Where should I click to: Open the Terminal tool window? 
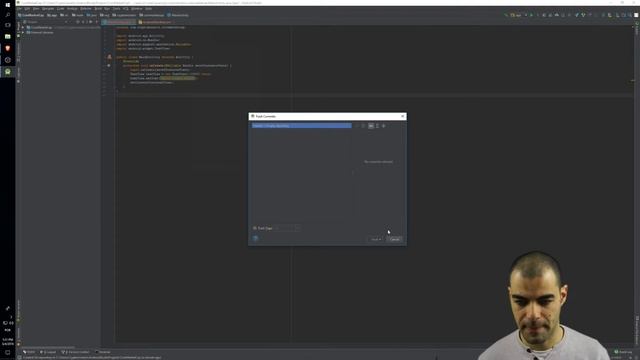103,352
